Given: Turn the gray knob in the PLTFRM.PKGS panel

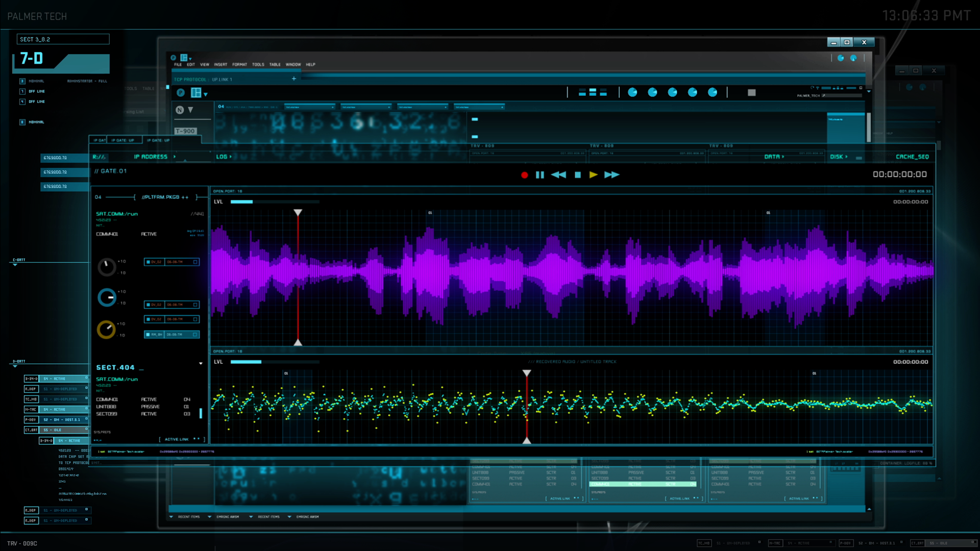Looking at the screenshot, I should pyautogui.click(x=107, y=267).
